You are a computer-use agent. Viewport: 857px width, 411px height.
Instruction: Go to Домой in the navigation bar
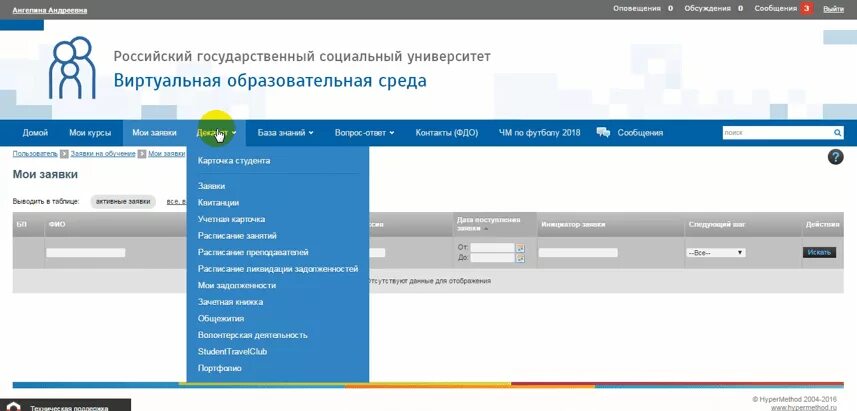click(36, 133)
